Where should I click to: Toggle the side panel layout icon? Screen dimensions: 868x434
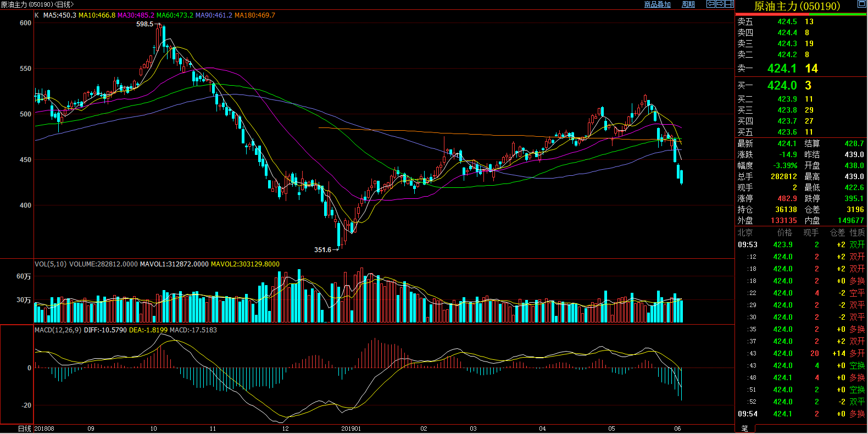tap(729, 4)
